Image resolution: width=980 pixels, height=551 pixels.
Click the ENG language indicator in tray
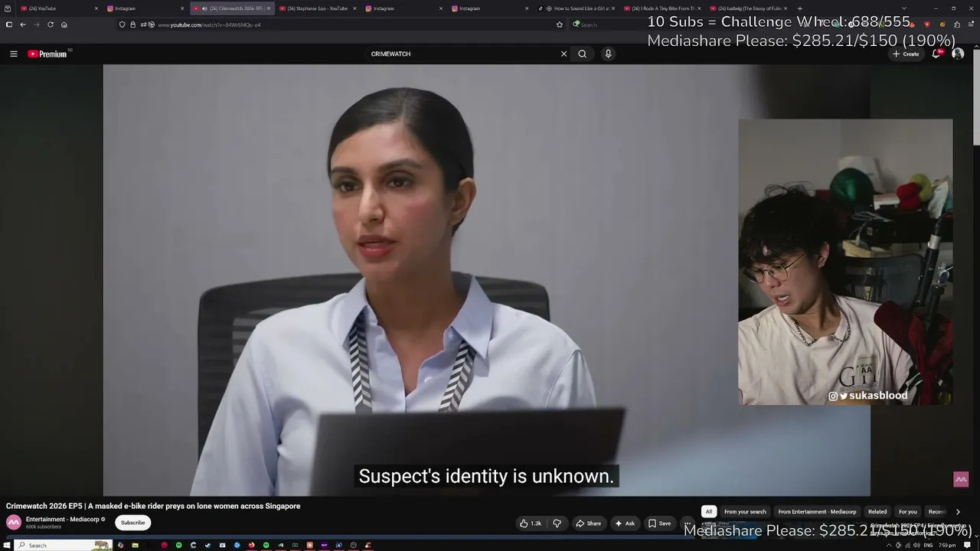coord(928,545)
